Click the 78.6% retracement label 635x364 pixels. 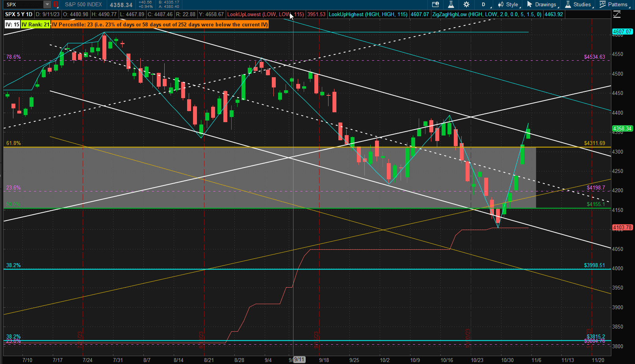pos(13,57)
